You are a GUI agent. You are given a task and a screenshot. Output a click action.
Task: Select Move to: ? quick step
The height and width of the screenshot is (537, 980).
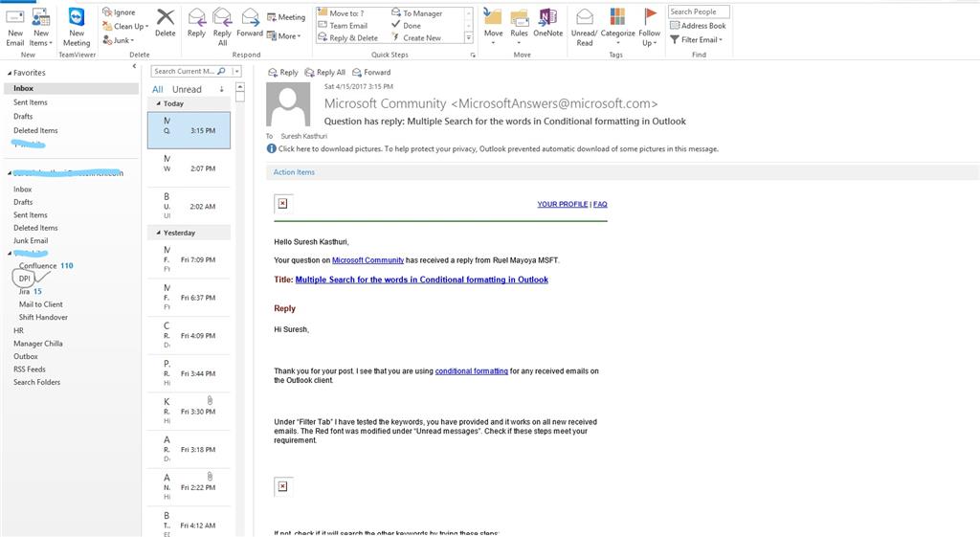coord(342,13)
